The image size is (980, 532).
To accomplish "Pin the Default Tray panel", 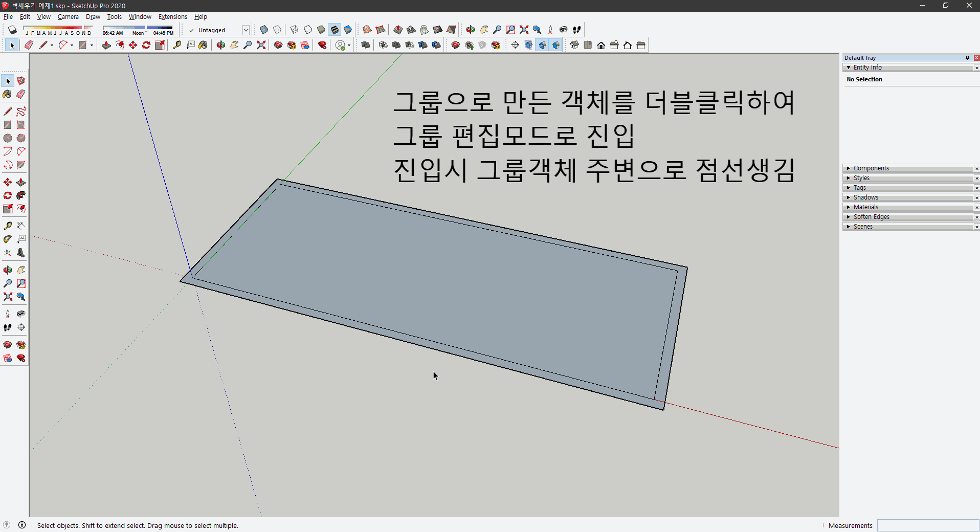I will pos(967,58).
